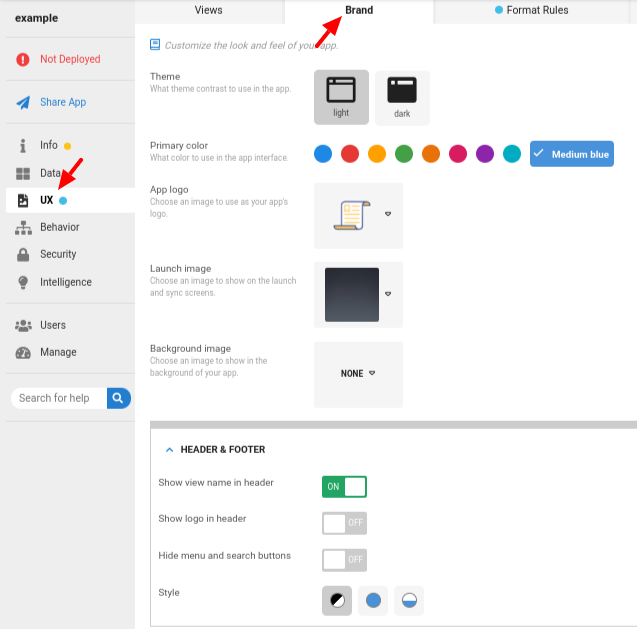Click the UX page icon
The height and width of the screenshot is (629, 637).
tap(23, 200)
